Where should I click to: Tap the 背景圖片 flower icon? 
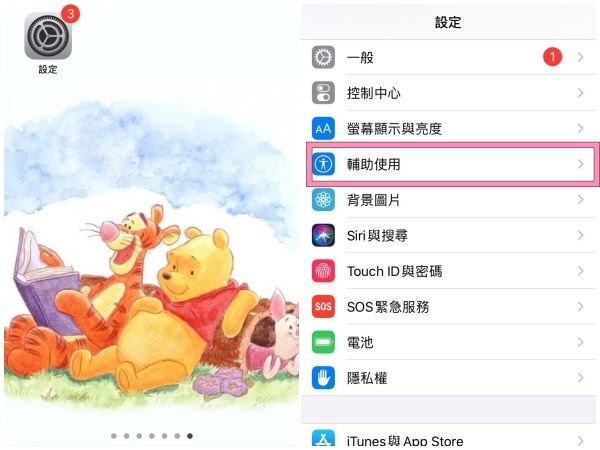tap(323, 200)
